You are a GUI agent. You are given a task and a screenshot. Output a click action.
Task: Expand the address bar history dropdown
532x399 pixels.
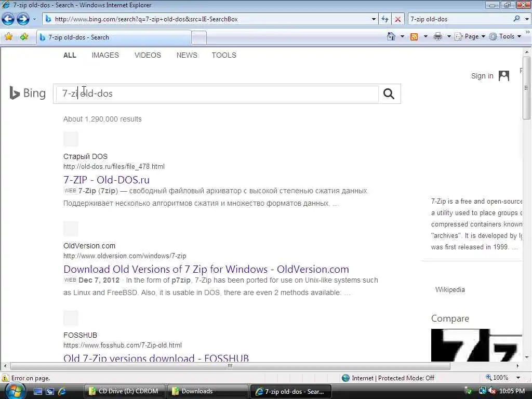(374, 19)
